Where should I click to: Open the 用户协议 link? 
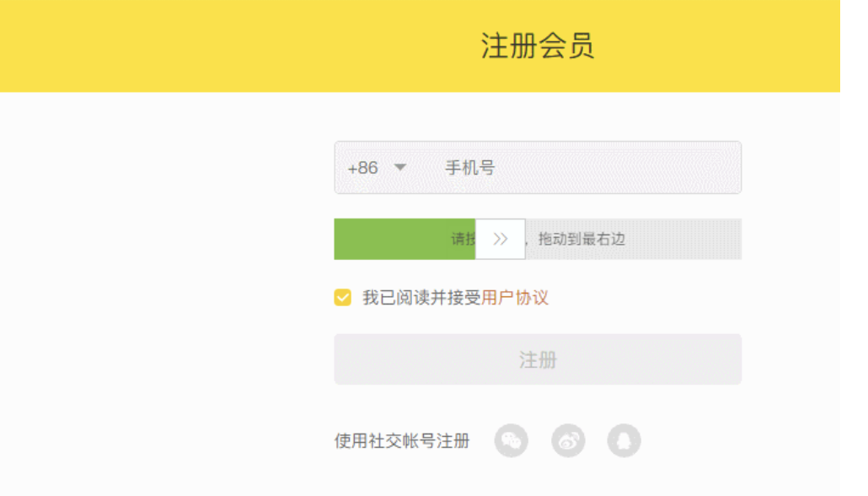515,298
